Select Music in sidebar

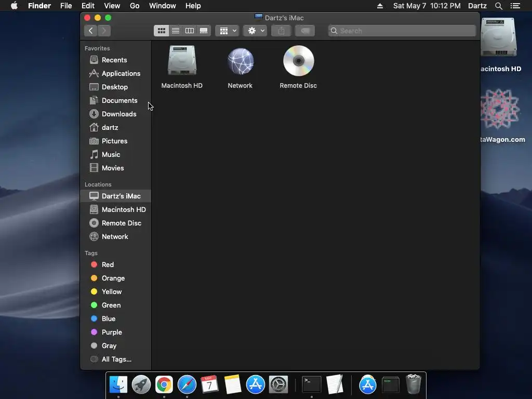coord(116,155)
